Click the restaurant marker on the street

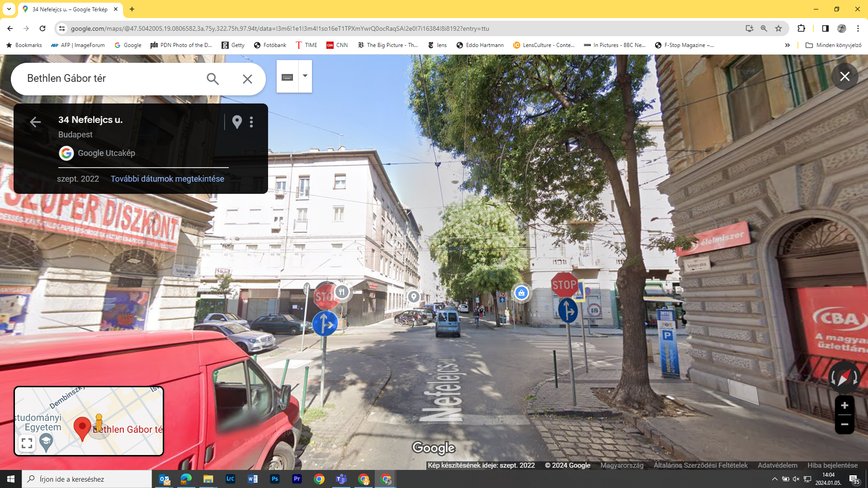pos(342,292)
